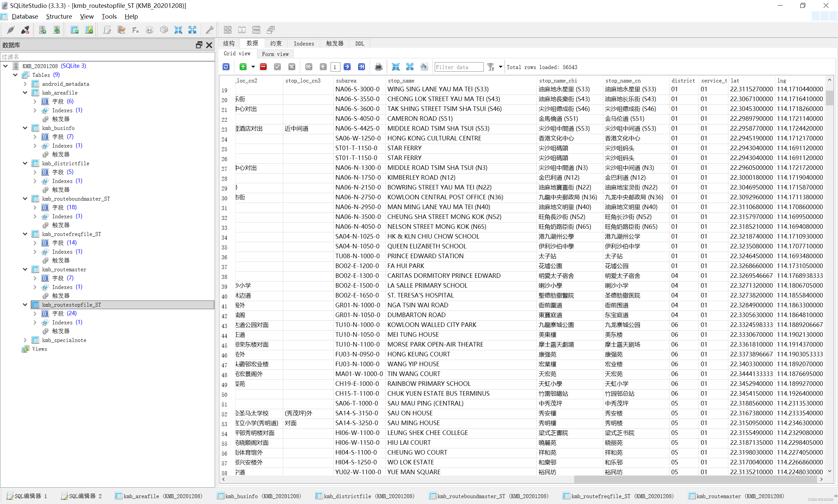Click the red delete row icon

click(x=263, y=67)
